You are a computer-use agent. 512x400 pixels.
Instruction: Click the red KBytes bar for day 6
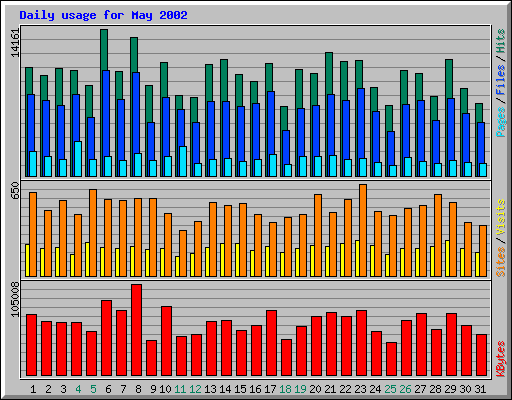pos(106,338)
